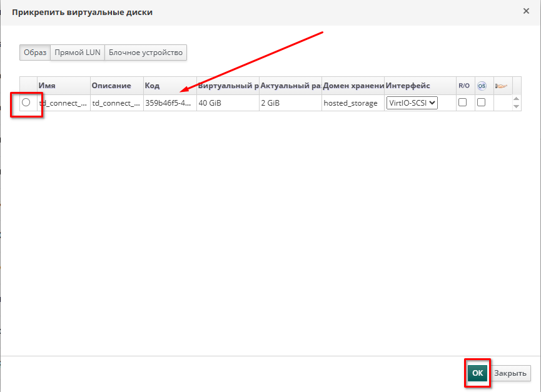The width and height of the screenshot is (541, 392).
Task: Switch to the Образ tab
Action: point(35,53)
